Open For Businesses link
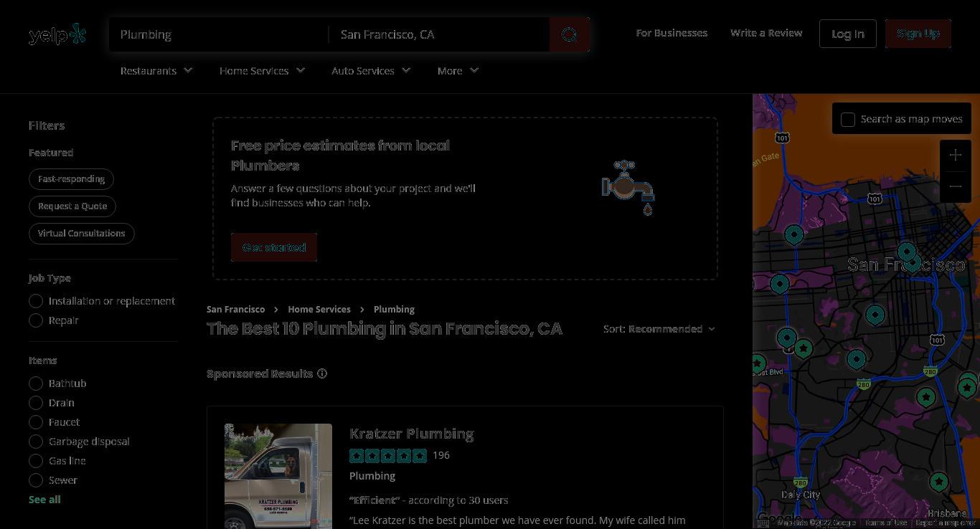 tap(672, 33)
